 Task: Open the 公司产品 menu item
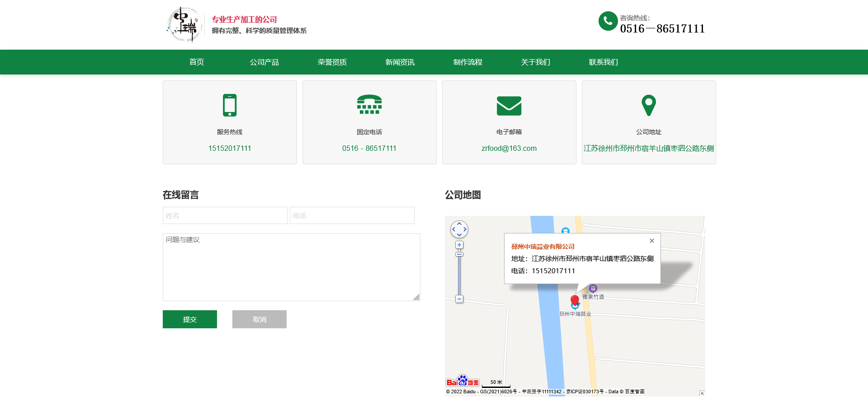coord(264,62)
